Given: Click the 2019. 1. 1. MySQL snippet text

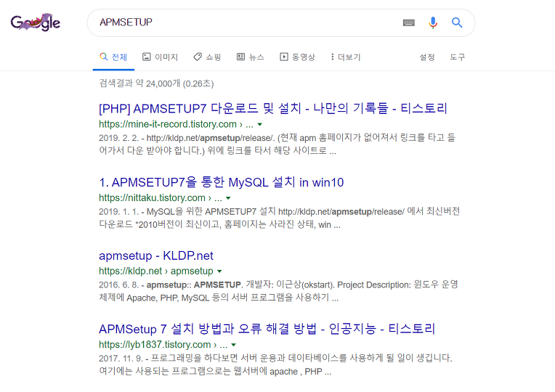Looking at the screenshot, I should 279,218.
